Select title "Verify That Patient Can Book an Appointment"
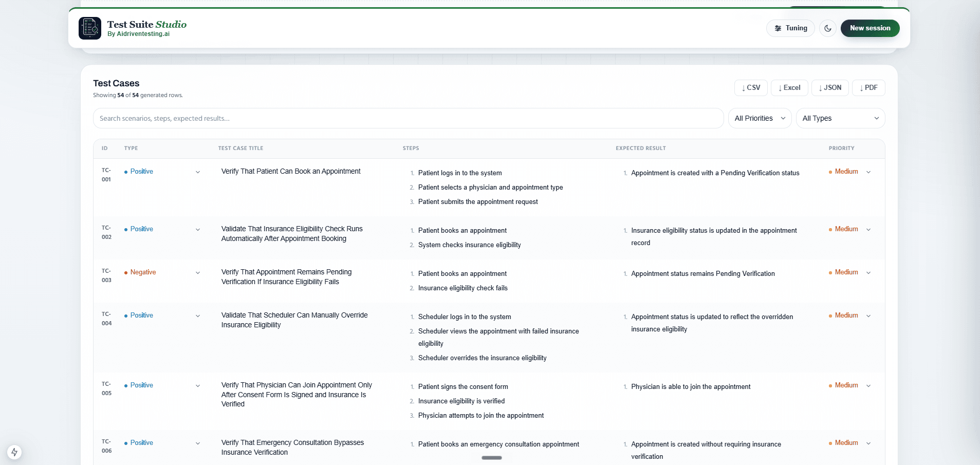The width and height of the screenshot is (980, 465). pyautogui.click(x=291, y=172)
